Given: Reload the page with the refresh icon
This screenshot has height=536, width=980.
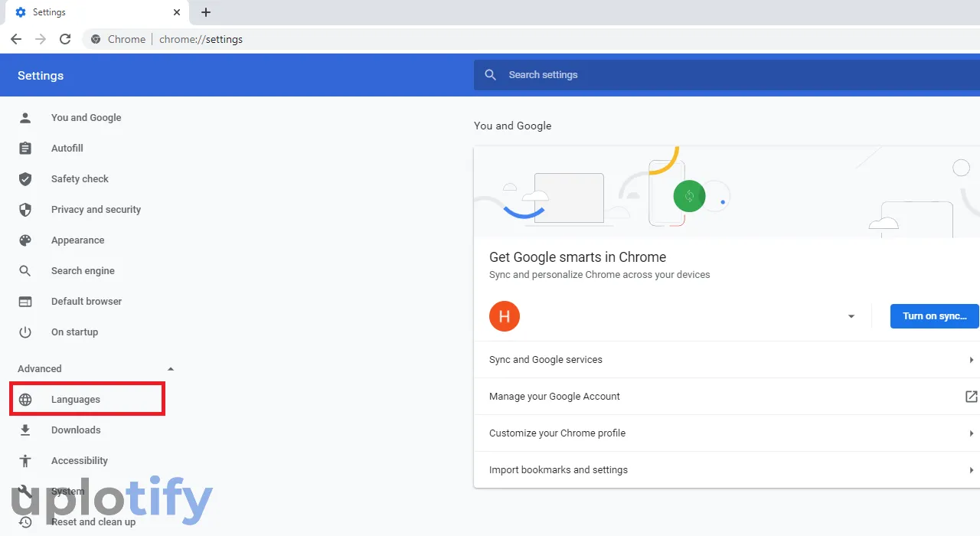Looking at the screenshot, I should point(65,39).
